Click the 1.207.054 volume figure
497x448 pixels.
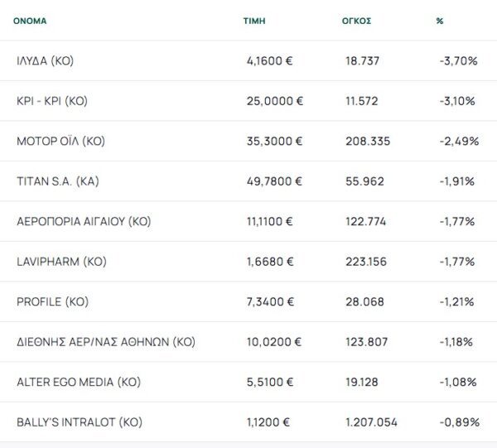[x=371, y=422]
